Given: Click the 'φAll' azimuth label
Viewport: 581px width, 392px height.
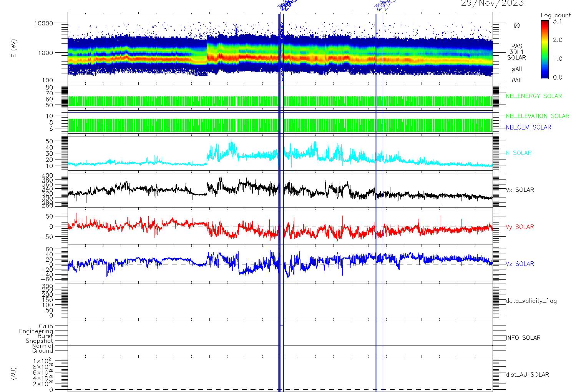Looking at the screenshot, I should click(517, 69).
